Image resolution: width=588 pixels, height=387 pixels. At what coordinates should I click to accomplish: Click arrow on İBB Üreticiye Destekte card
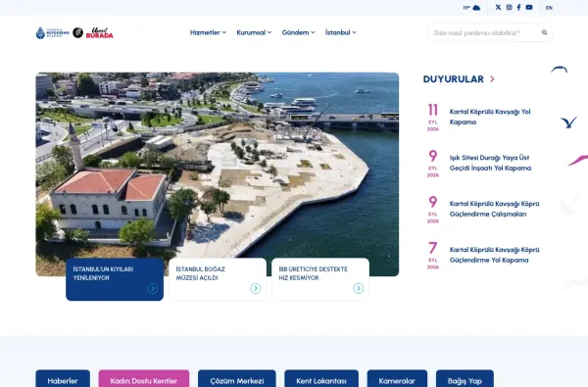point(358,288)
